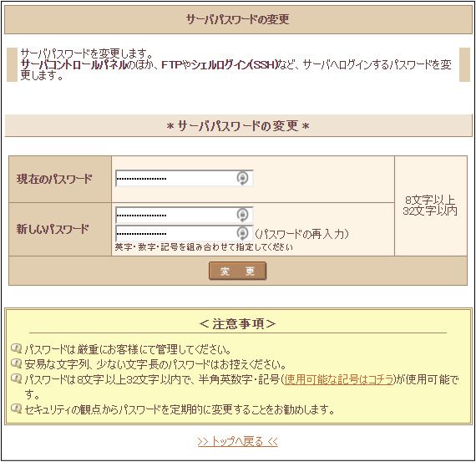
Task: Click the bold シェルログイン(SSH) text
Action: [235, 64]
